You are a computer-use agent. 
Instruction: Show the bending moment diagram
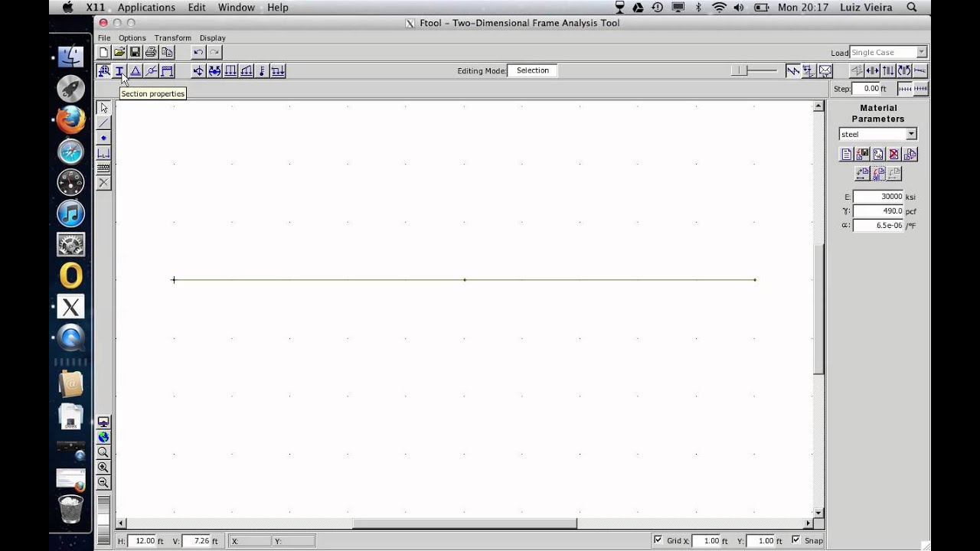(904, 70)
